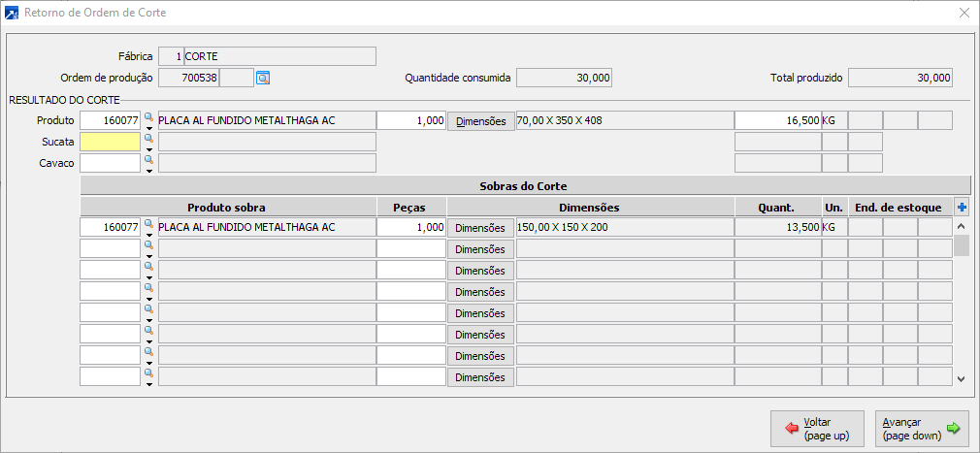
Task: Open Dimensões on the first Sobras row
Action: (x=480, y=228)
